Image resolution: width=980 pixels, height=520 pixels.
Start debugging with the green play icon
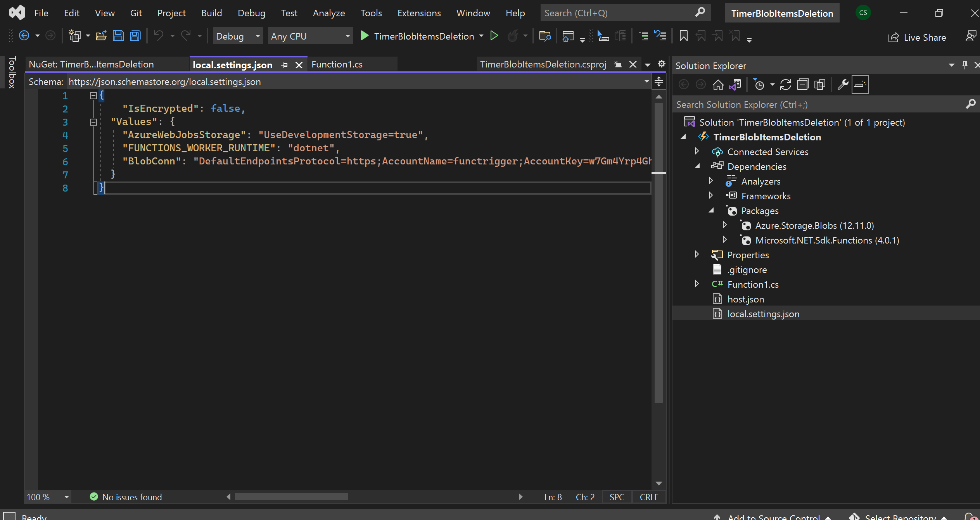364,36
